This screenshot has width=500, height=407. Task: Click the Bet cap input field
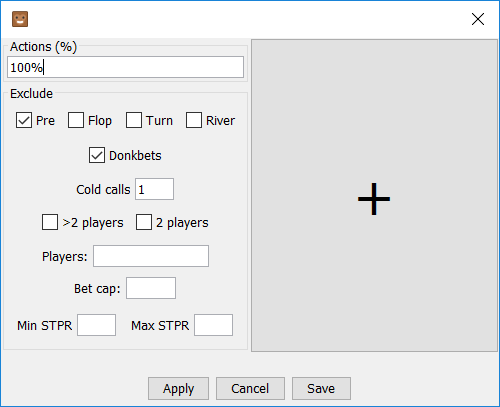click(151, 288)
